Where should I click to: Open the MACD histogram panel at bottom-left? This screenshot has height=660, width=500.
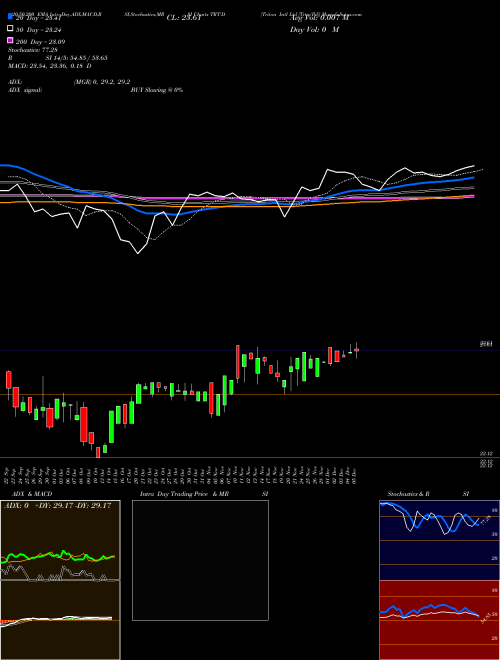(x=60, y=620)
